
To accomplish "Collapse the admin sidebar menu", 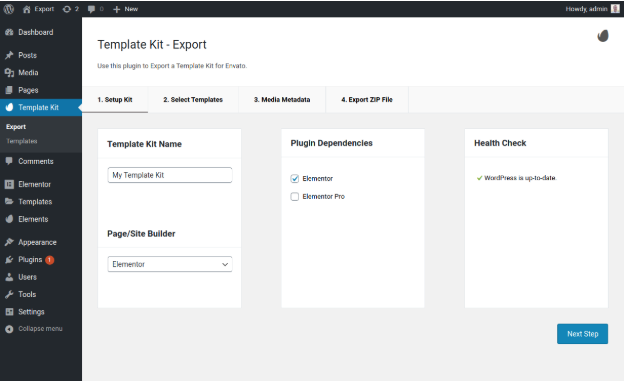I will (34, 329).
